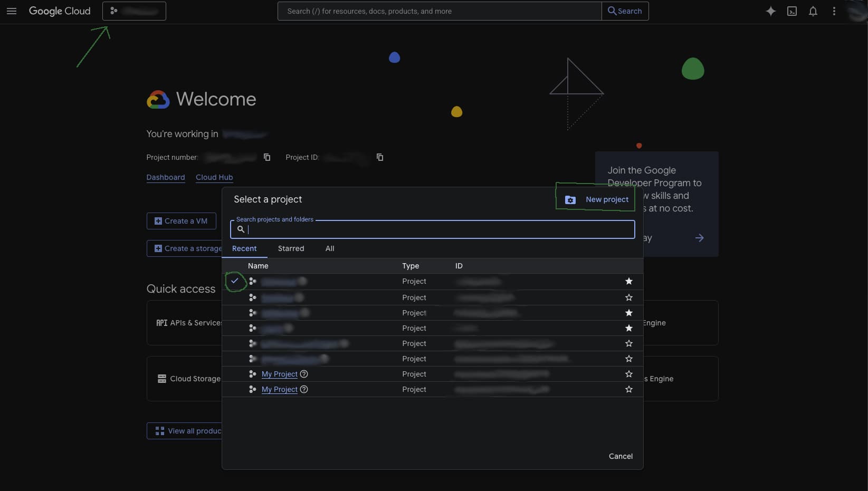
Task: Open the Dashboard link
Action: [x=166, y=177]
